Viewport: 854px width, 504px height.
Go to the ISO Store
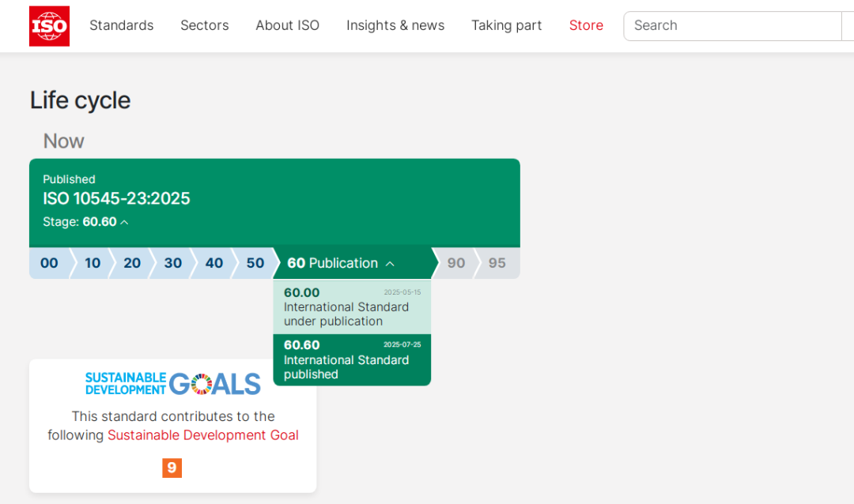click(x=586, y=25)
